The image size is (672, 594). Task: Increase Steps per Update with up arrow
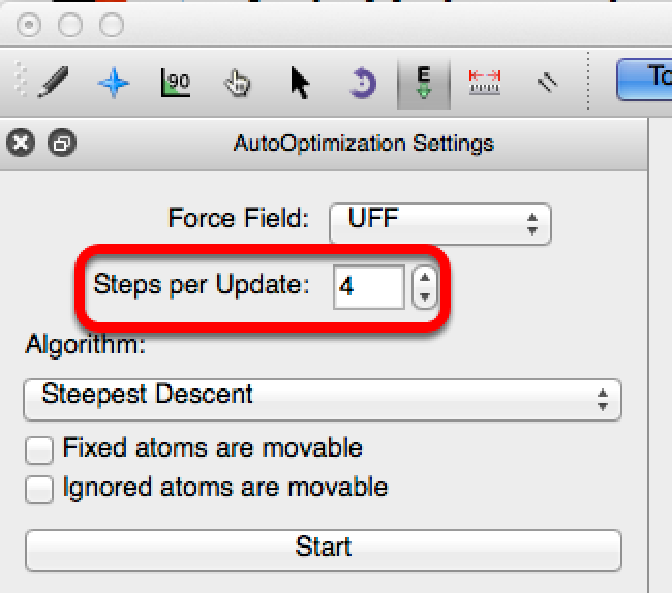click(x=425, y=279)
